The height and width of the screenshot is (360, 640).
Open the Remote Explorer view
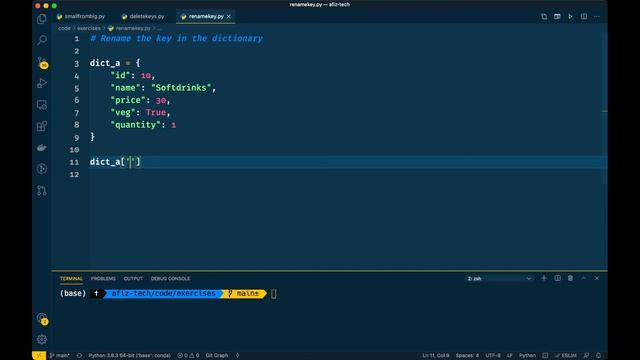point(42,105)
